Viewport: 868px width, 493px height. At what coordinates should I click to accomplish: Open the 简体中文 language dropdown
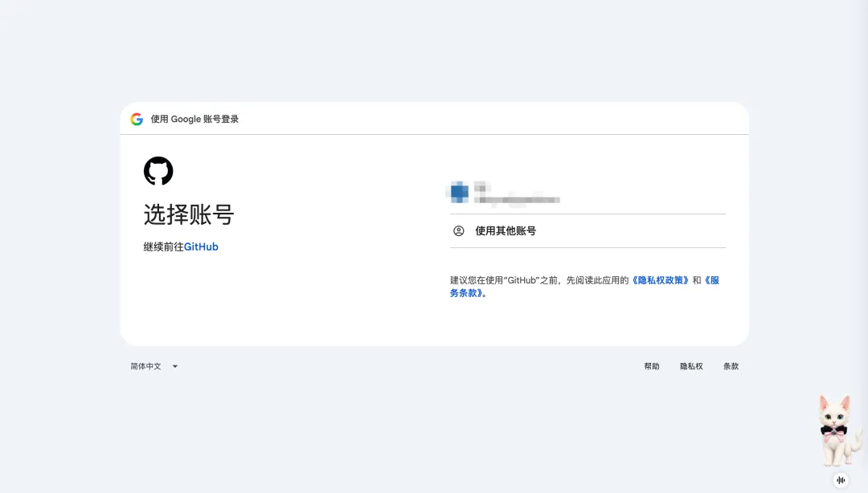pyautogui.click(x=154, y=366)
